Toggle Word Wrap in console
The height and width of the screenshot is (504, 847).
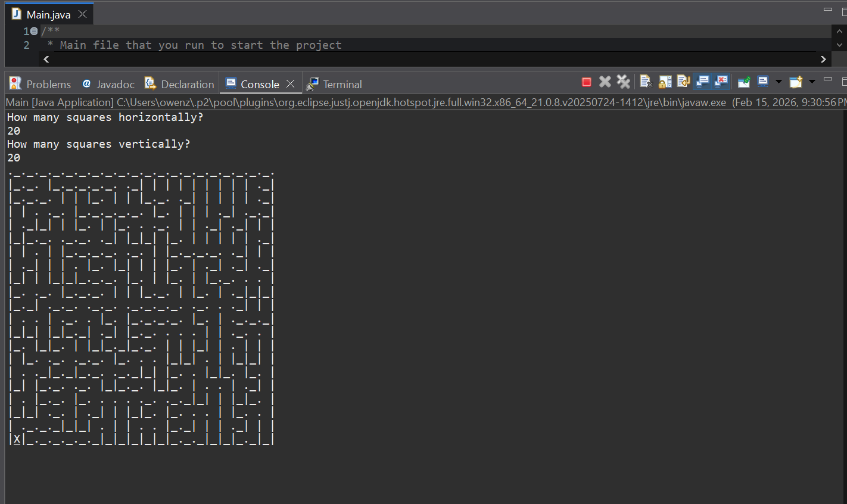(684, 82)
